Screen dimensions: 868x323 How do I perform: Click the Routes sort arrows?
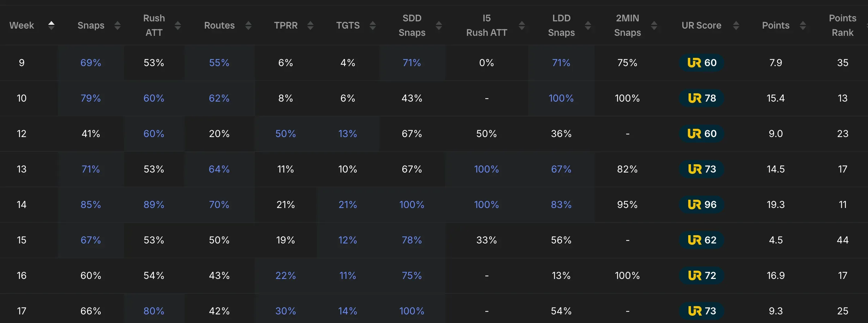248,25
